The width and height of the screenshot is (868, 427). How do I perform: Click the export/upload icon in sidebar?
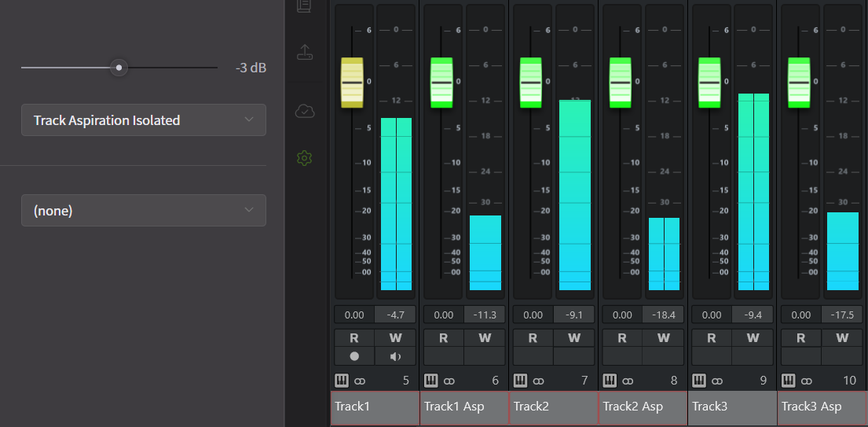tap(305, 52)
